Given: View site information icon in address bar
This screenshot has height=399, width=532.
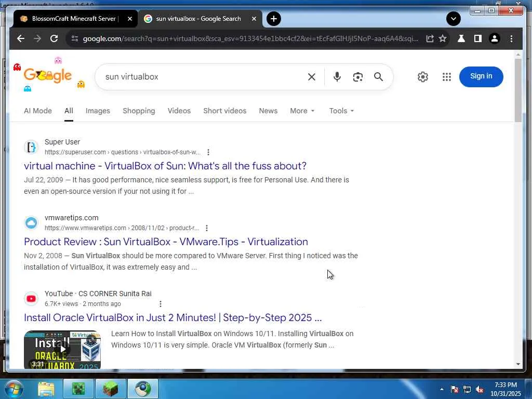Looking at the screenshot, I should (x=75, y=38).
